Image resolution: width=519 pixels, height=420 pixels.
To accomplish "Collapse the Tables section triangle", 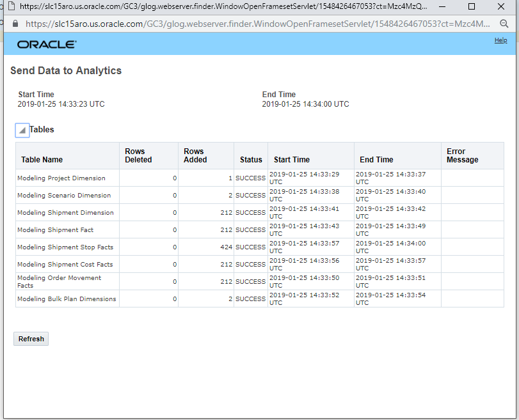I will [x=22, y=130].
